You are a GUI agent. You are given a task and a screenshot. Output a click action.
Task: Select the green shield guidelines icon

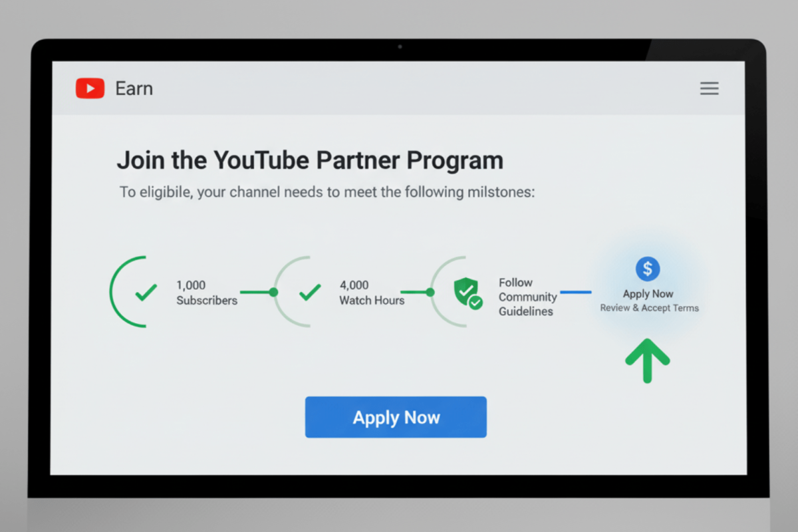(x=465, y=291)
